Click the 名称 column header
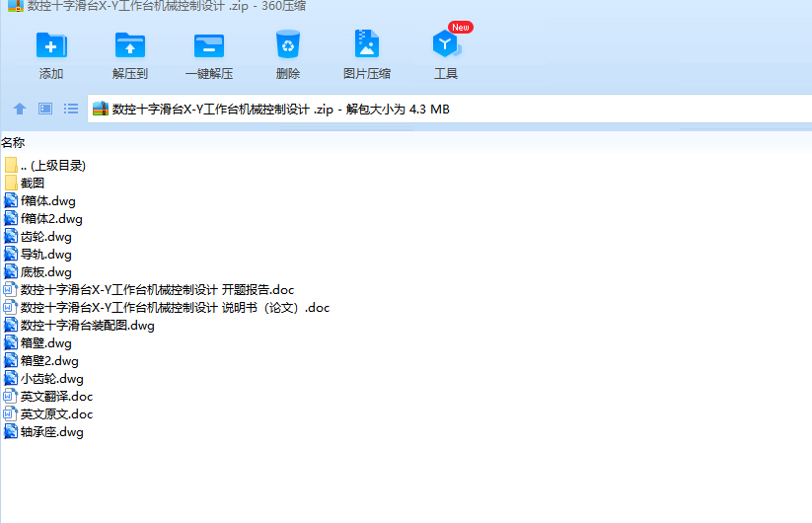This screenshot has width=812, height=523. click(x=13, y=142)
